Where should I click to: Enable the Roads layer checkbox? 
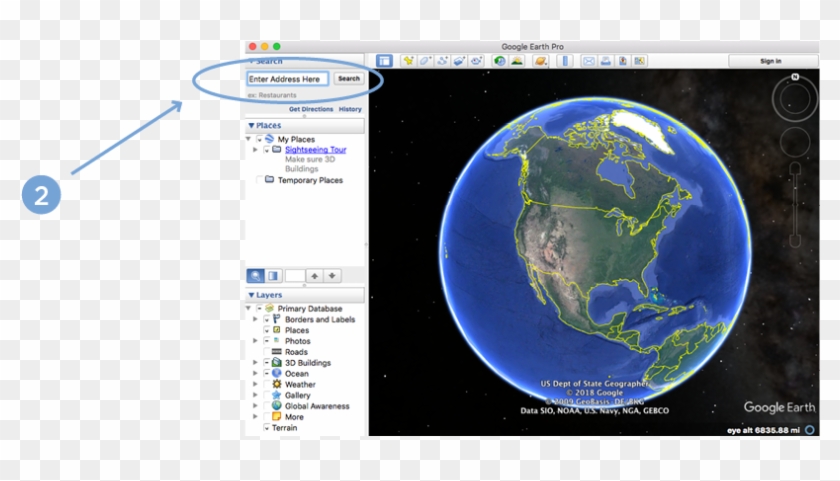pos(267,352)
